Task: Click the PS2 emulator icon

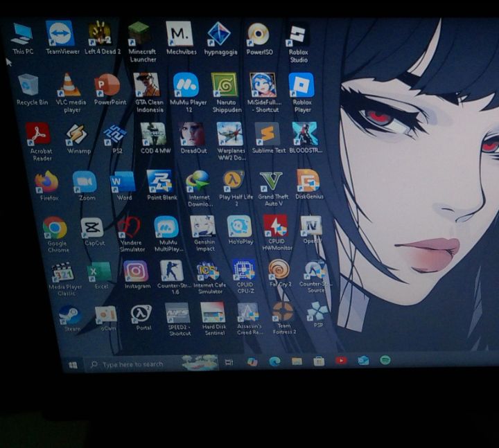Action: [116, 139]
